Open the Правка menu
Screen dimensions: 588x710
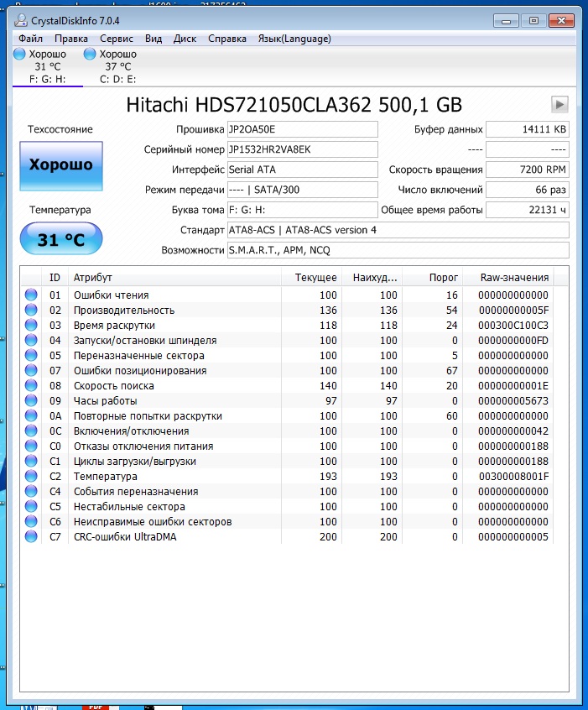coord(71,39)
